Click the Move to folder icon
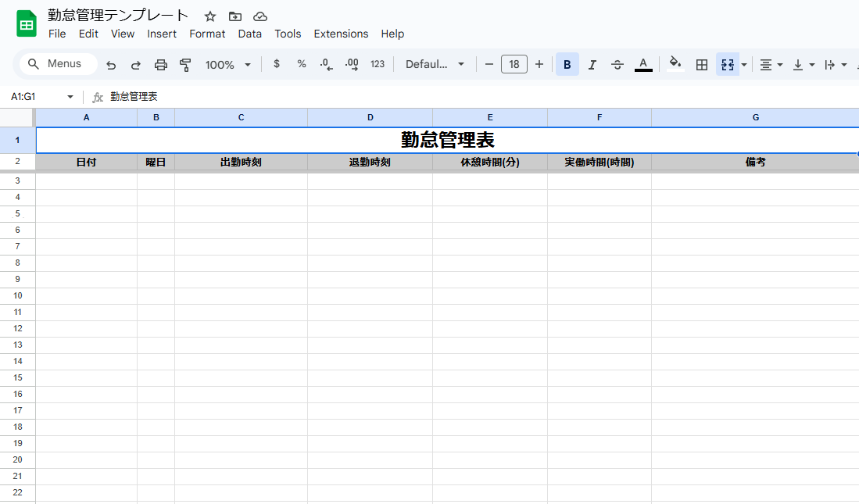 point(235,16)
